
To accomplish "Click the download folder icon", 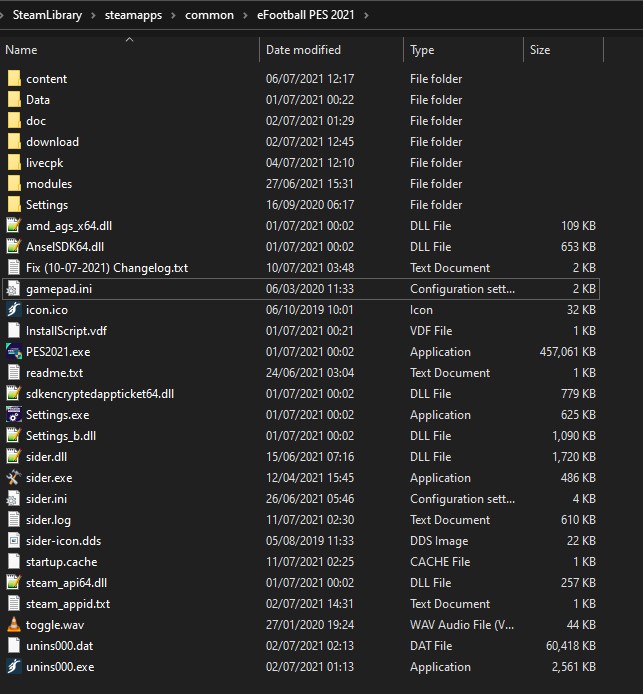I will [14, 142].
